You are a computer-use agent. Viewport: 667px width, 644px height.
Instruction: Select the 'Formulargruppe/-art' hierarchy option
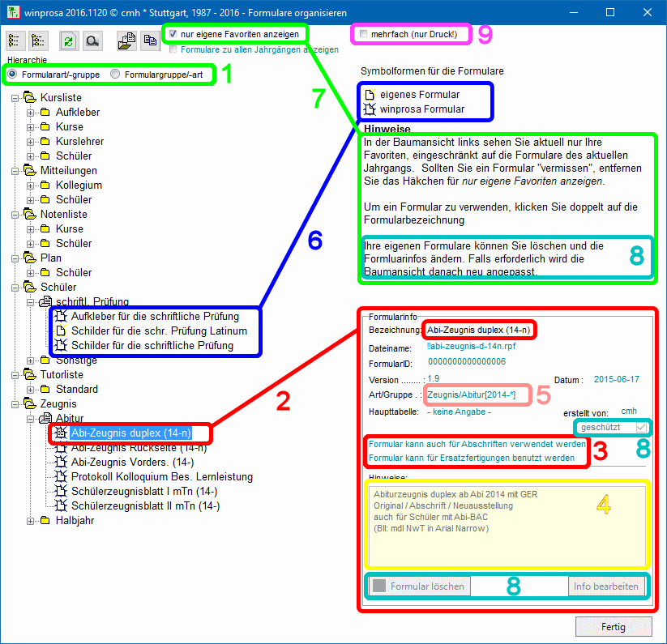tap(116, 75)
